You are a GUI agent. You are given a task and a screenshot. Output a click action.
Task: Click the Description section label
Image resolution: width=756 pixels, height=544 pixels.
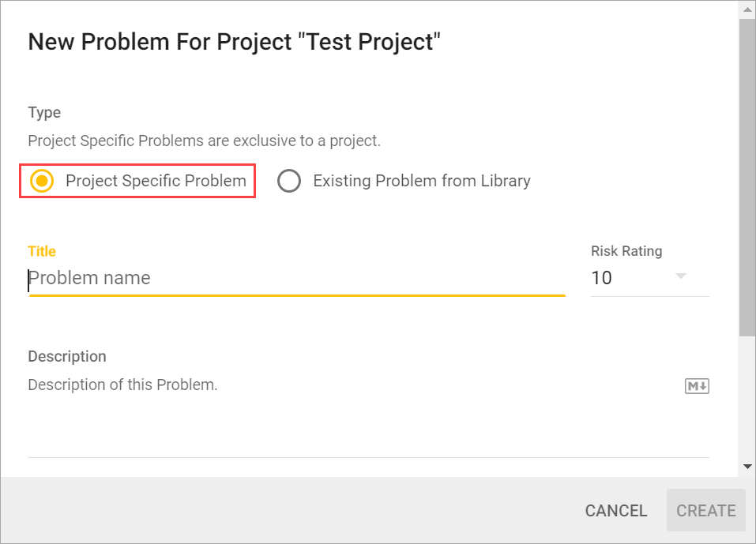(67, 356)
